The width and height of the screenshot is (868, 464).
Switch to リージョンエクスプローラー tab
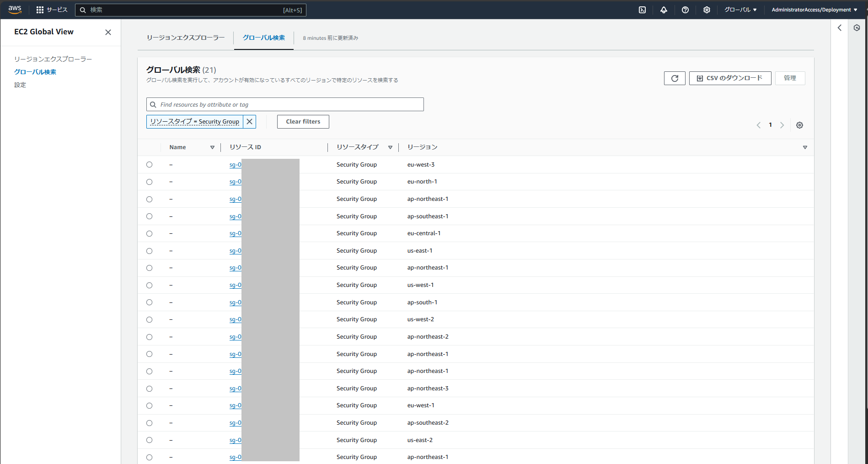[186, 38]
